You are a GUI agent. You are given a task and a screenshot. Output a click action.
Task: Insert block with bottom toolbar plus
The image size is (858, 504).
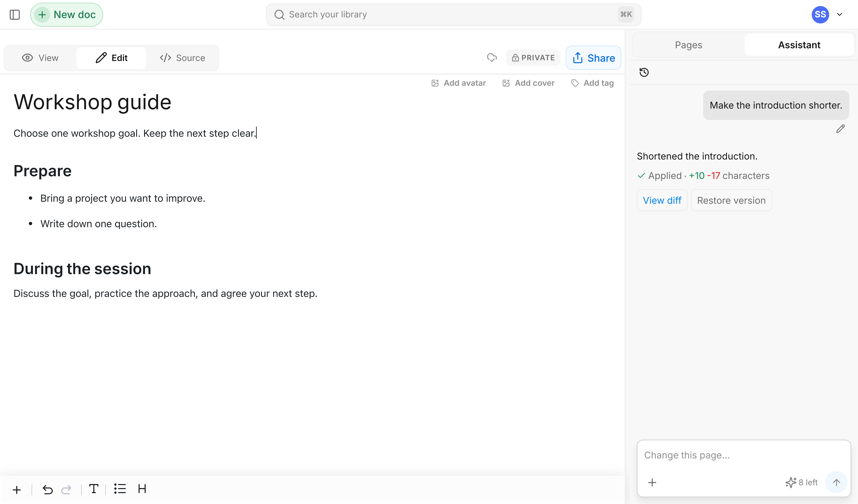coord(17,490)
